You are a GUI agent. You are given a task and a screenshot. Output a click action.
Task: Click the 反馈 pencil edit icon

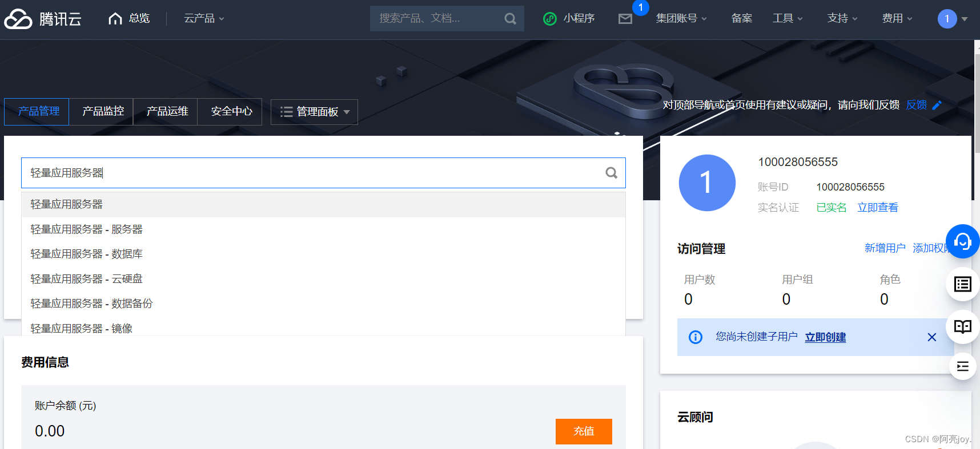pyautogui.click(x=937, y=105)
